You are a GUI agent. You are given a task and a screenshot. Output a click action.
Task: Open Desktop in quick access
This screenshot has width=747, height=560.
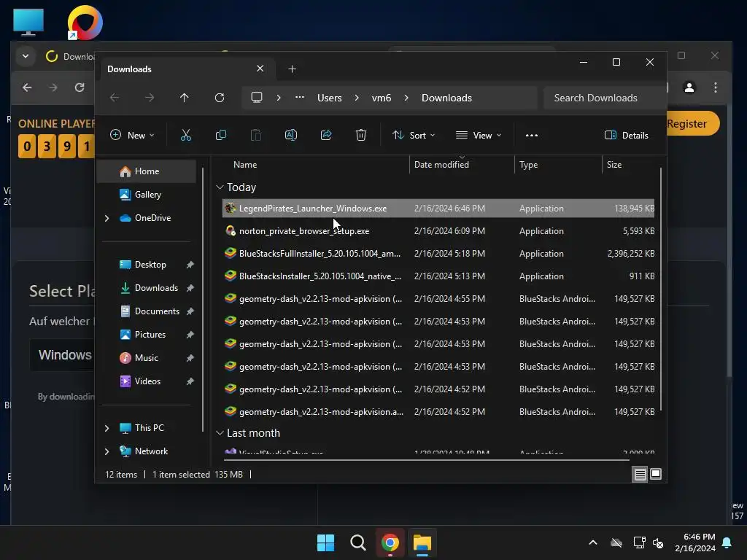(x=150, y=264)
